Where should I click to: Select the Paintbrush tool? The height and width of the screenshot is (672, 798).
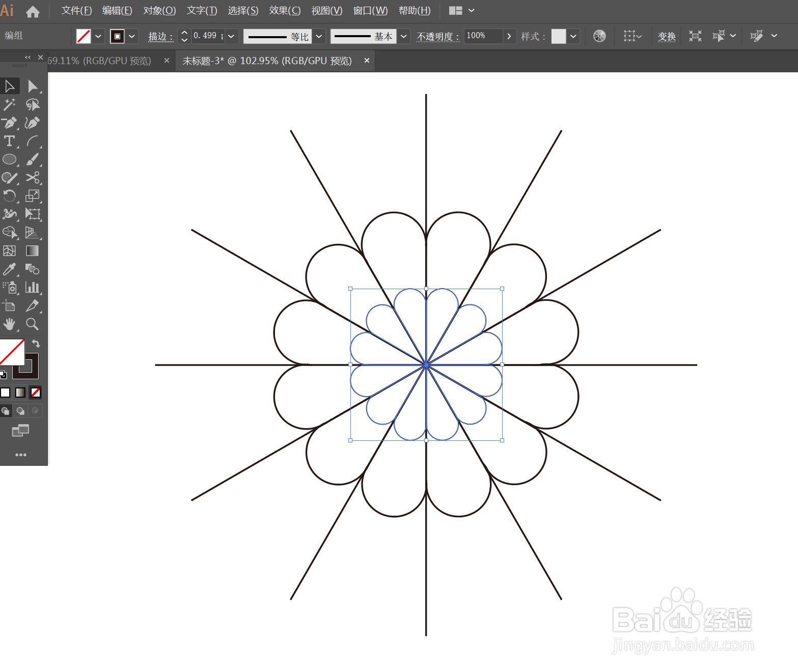coord(33,159)
